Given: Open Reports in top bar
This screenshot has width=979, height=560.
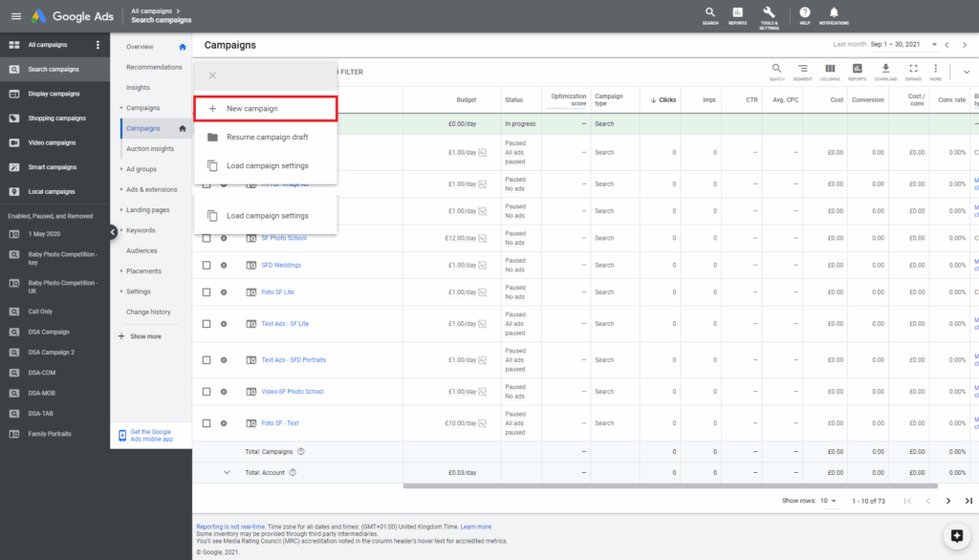Looking at the screenshot, I should click(x=737, y=15).
